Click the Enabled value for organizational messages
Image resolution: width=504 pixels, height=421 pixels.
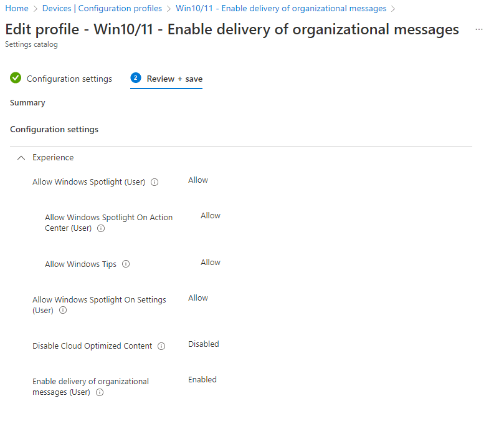(x=202, y=380)
